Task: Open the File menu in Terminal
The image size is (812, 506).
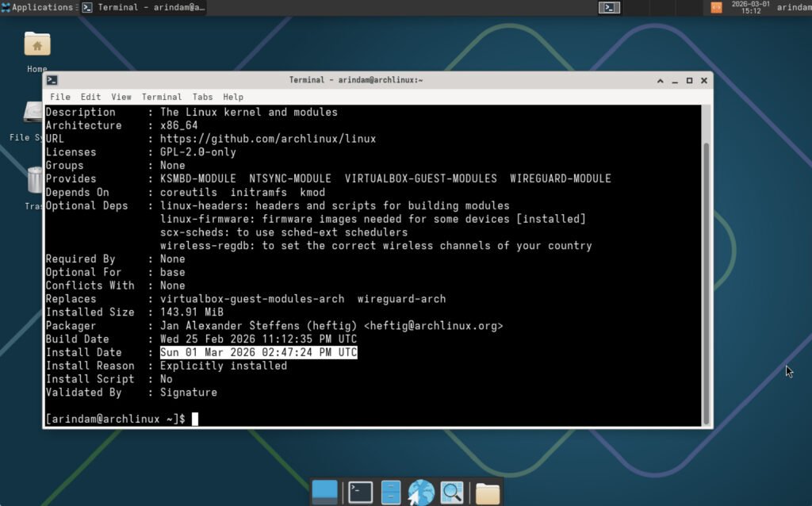Action: tap(59, 96)
